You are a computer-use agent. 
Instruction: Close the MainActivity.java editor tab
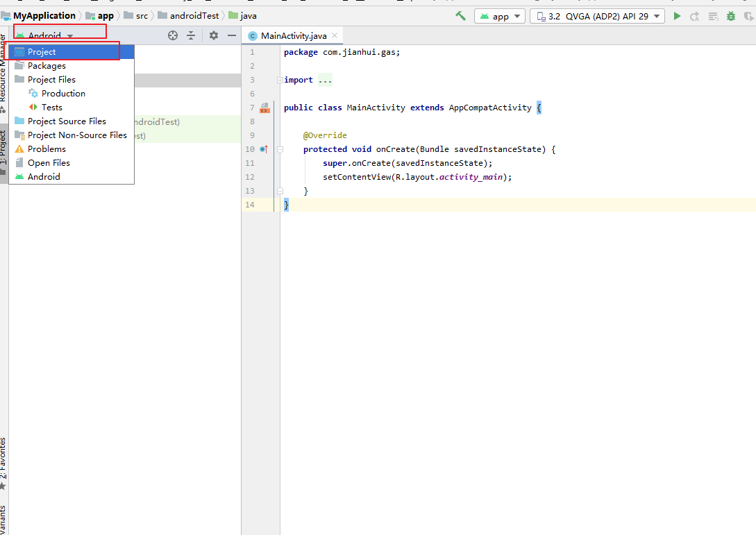click(x=335, y=35)
